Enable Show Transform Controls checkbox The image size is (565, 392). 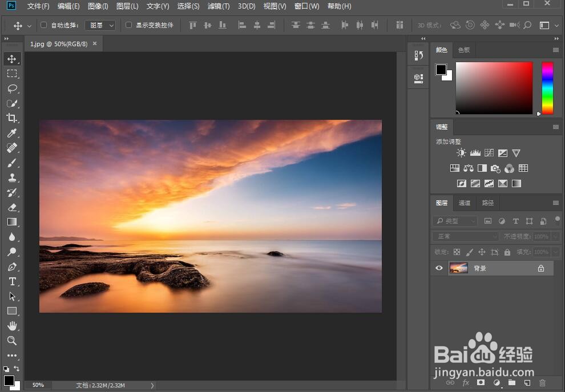(128, 25)
